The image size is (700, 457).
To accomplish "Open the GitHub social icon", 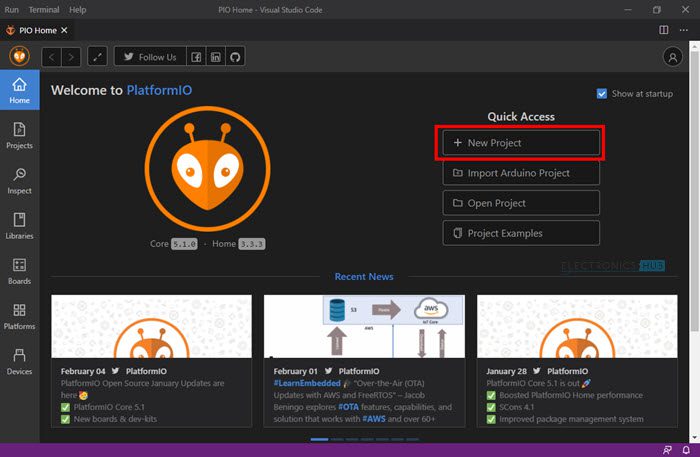I will (235, 57).
